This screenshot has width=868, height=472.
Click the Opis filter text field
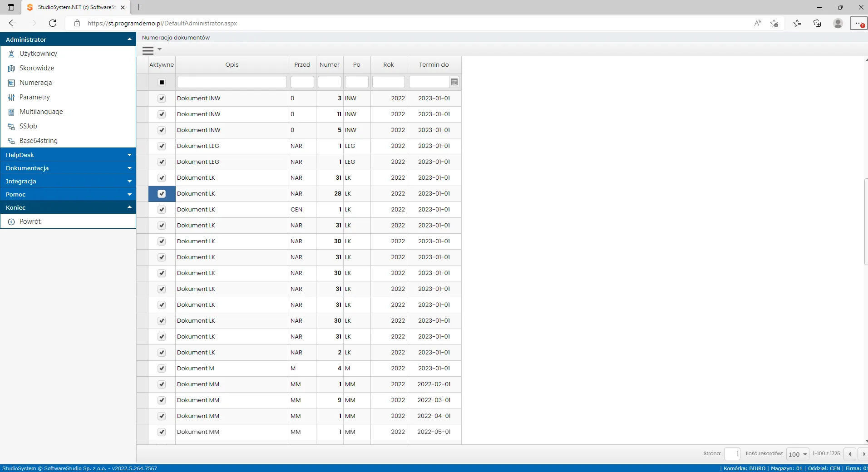pos(232,82)
